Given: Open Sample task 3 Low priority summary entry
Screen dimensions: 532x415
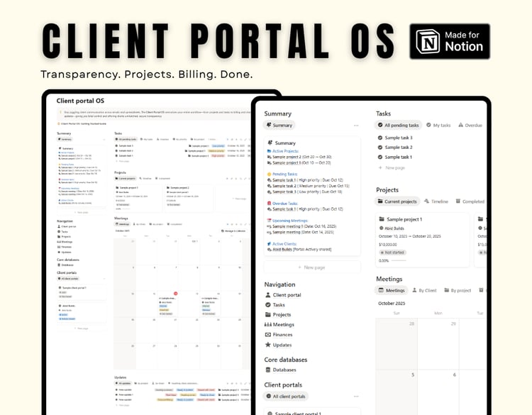Looking at the screenshot, I should (x=307, y=192).
